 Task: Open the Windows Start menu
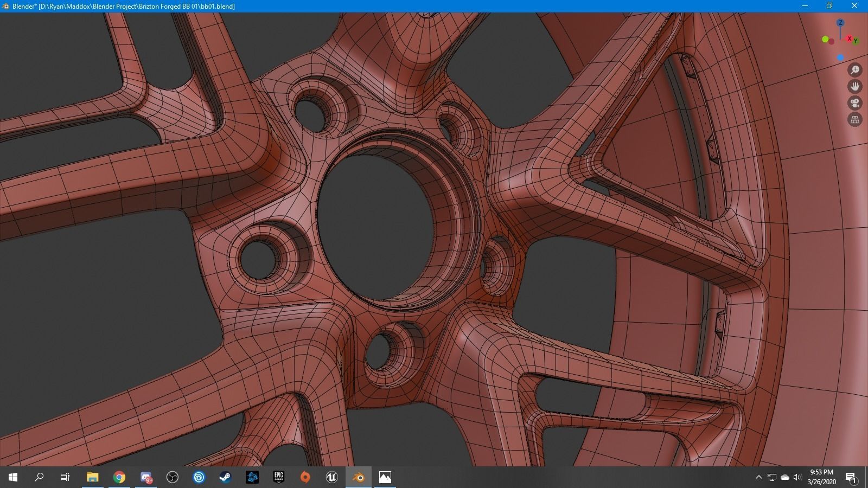13,477
